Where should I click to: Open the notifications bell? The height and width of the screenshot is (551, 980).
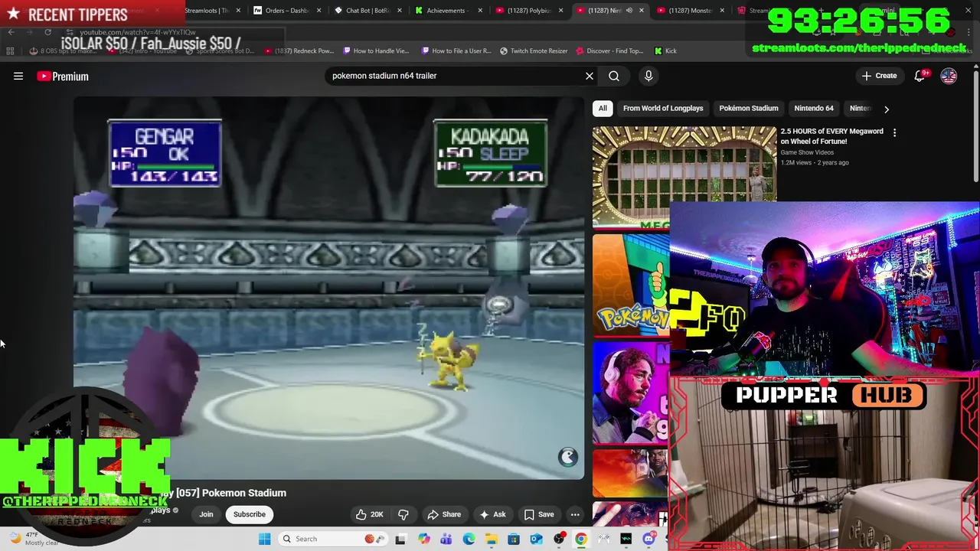click(x=920, y=76)
